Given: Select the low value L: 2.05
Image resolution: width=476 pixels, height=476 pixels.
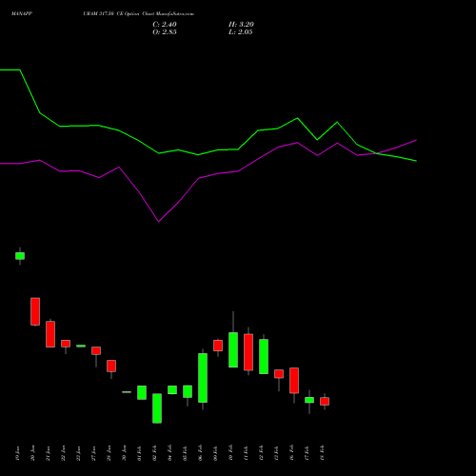Looking at the screenshot, I should tap(241, 32).
